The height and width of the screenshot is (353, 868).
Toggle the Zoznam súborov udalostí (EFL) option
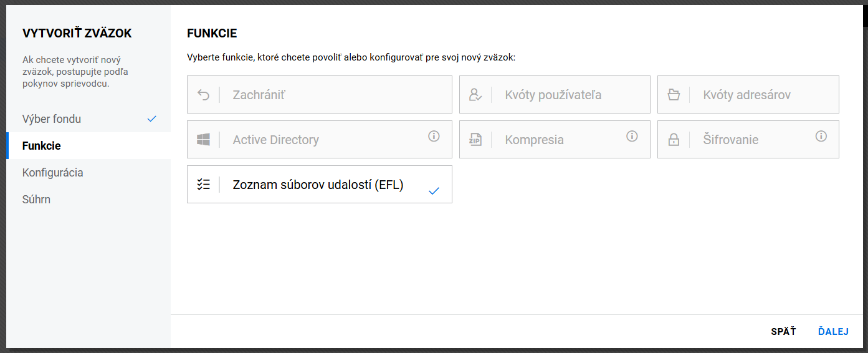318,185
